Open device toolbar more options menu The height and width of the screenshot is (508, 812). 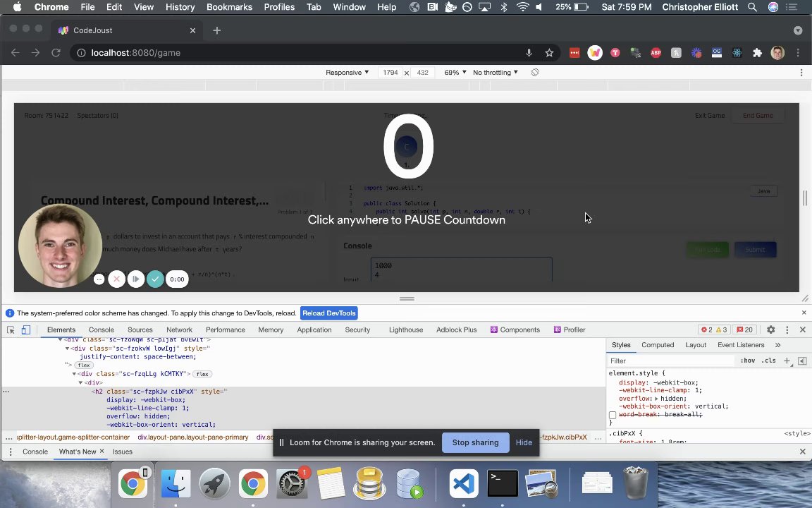pos(801,73)
